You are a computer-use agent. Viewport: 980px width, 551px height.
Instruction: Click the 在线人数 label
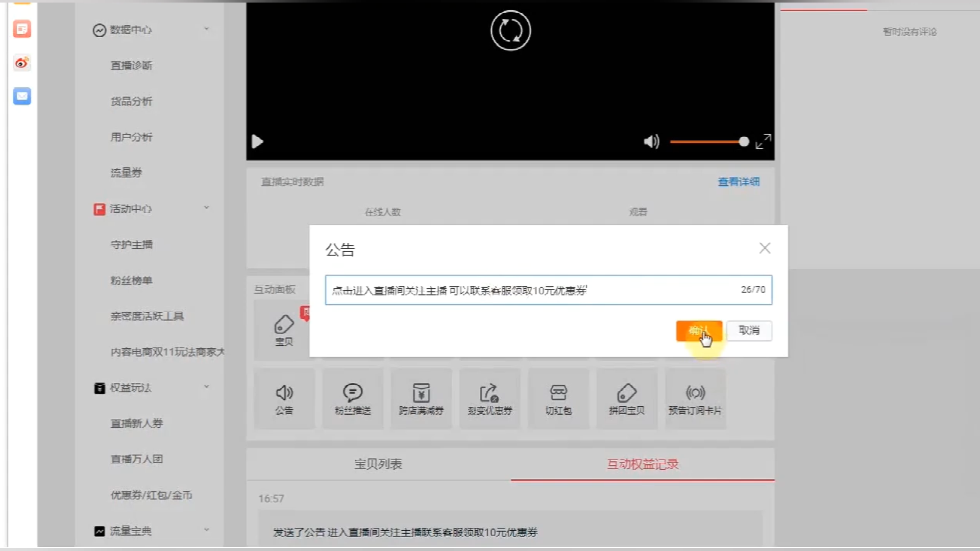tap(382, 212)
